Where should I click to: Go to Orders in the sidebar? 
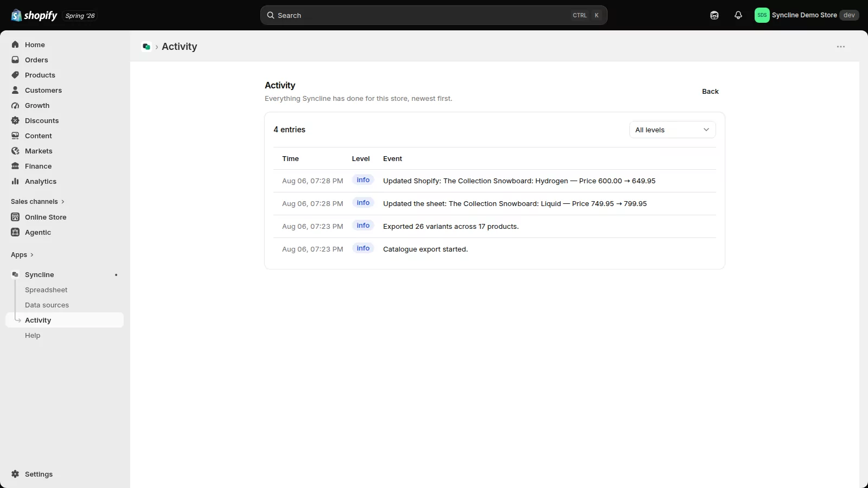[x=36, y=60]
